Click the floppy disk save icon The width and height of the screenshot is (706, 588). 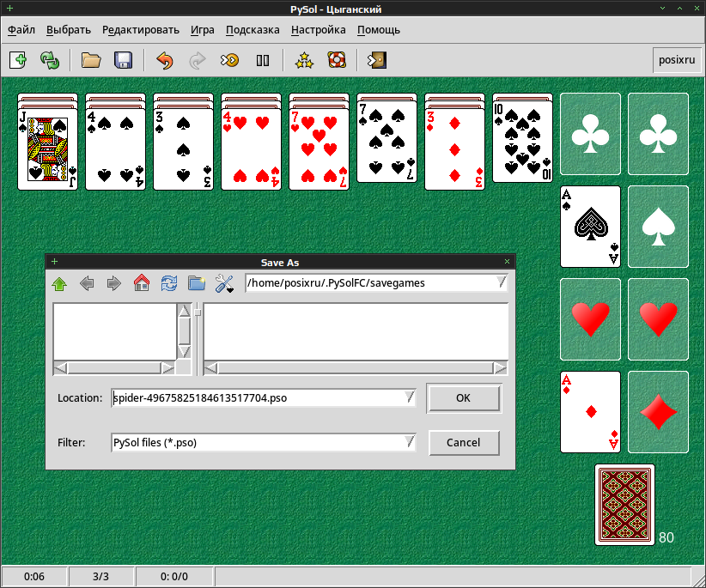124,60
